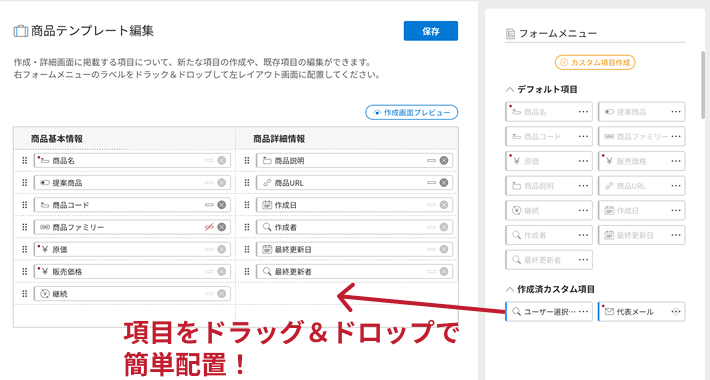
Task: Remove 提案商品 field from layout
Action: pos(221,183)
